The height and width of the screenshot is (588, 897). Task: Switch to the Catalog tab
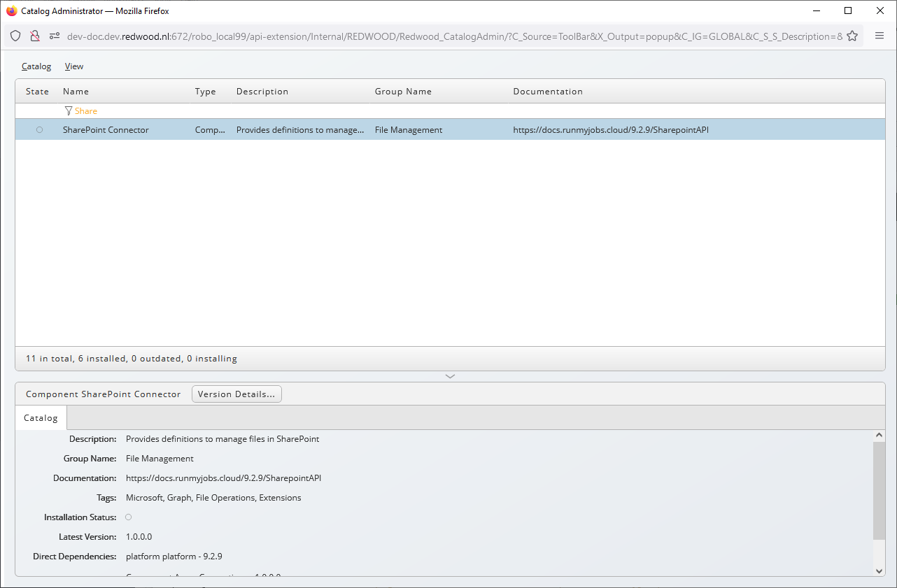point(41,417)
